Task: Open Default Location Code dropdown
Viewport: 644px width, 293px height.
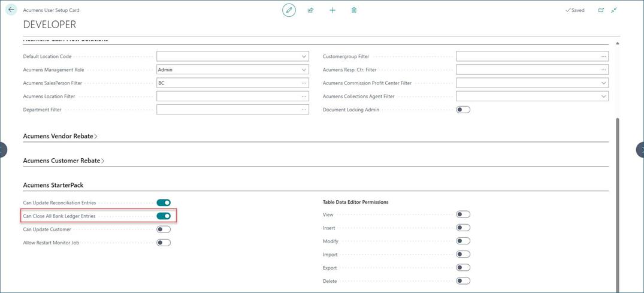Action: (x=304, y=56)
